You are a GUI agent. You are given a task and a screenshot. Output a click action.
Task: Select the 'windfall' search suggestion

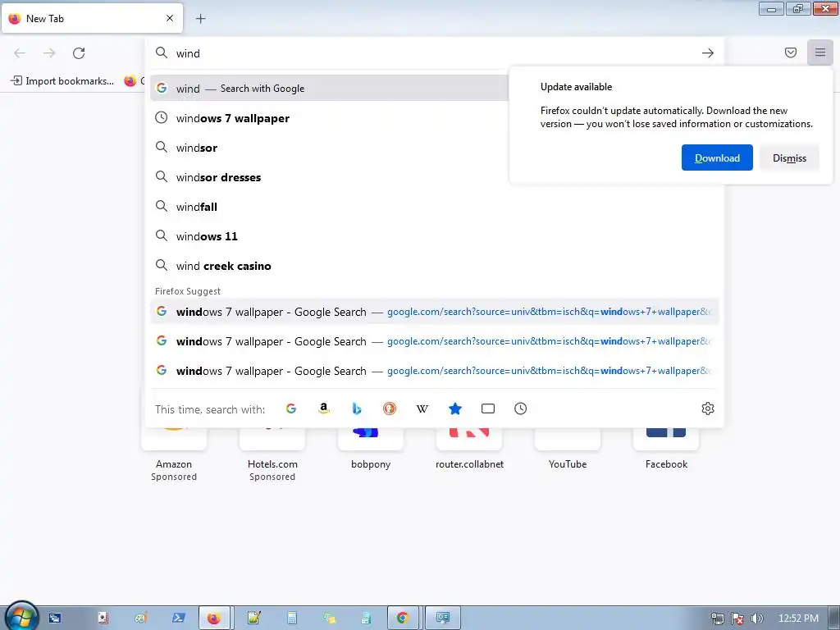click(435, 206)
